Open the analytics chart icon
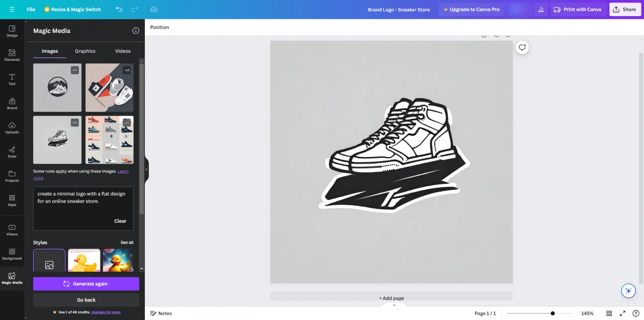This screenshot has height=320, width=644. coord(541,9)
